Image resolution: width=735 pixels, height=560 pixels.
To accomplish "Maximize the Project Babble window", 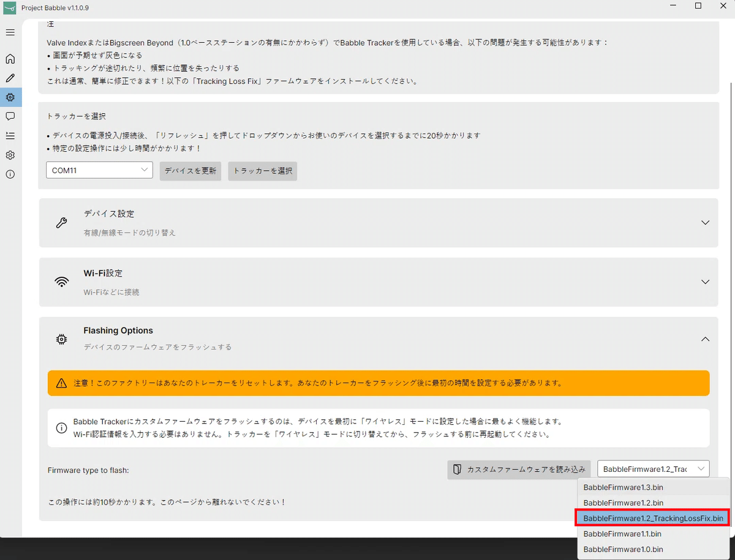I will pyautogui.click(x=698, y=6).
